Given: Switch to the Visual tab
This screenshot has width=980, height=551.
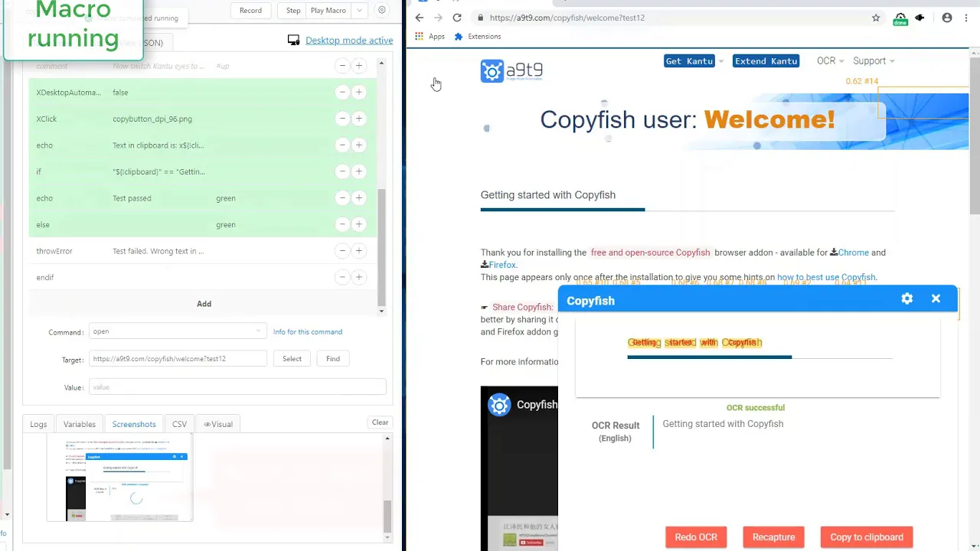Looking at the screenshot, I should (218, 424).
